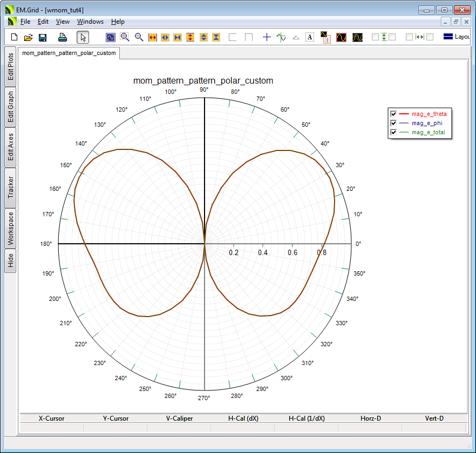Click the New document icon

coord(15,37)
